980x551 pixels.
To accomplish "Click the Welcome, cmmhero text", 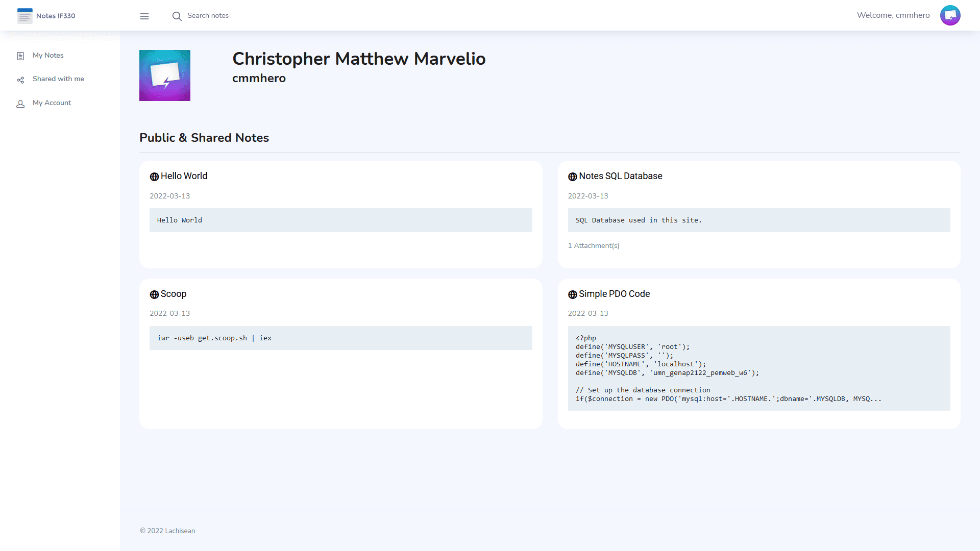I will point(893,15).
